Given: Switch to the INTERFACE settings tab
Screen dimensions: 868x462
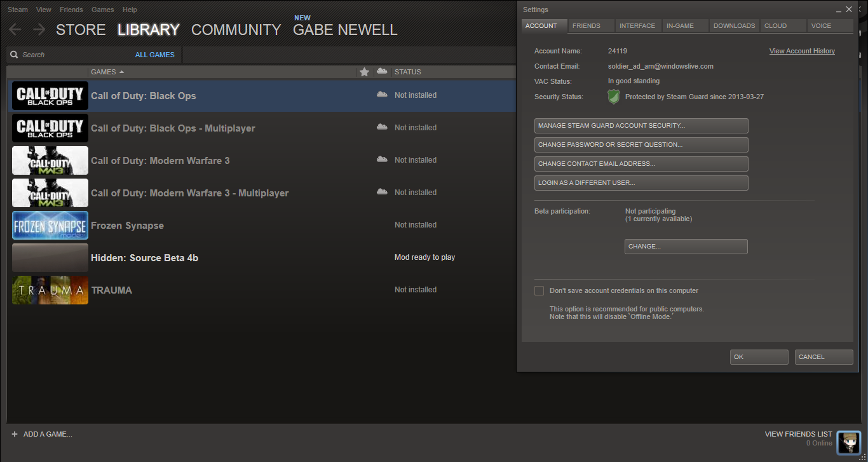Looking at the screenshot, I should coord(639,26).
